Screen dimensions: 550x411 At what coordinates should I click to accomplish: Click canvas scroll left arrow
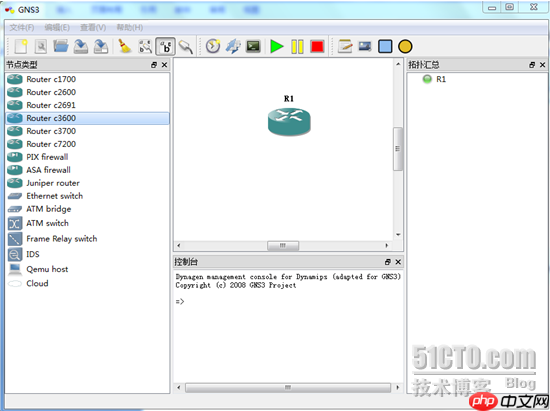click(179, 245)
